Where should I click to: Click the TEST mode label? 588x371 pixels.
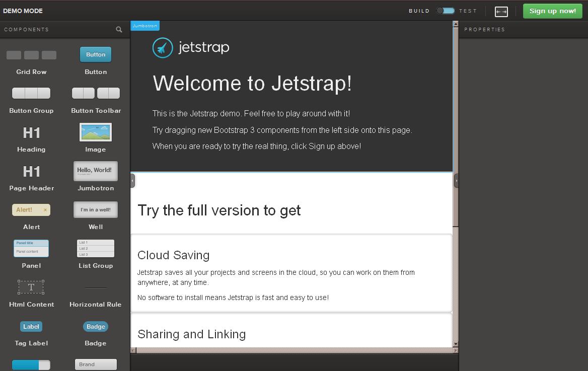[468, 11]
